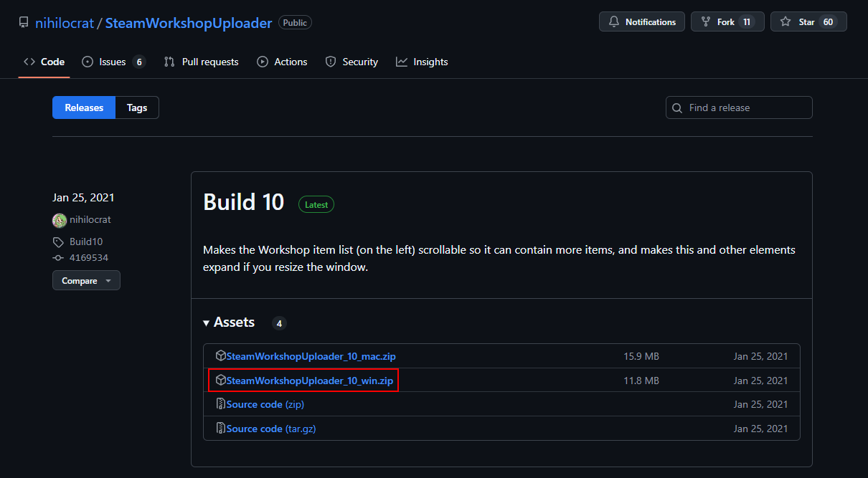Open the fork count 11
868x478 pixels.
(747, 22)
